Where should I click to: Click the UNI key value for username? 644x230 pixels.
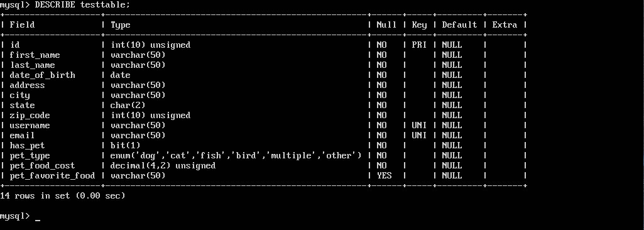point(419,125)
